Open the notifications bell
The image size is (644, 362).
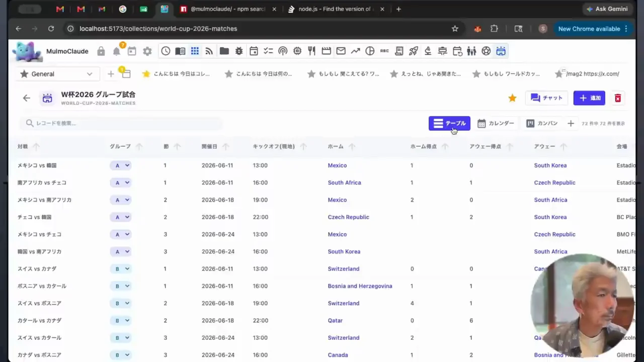click(117, 51)
